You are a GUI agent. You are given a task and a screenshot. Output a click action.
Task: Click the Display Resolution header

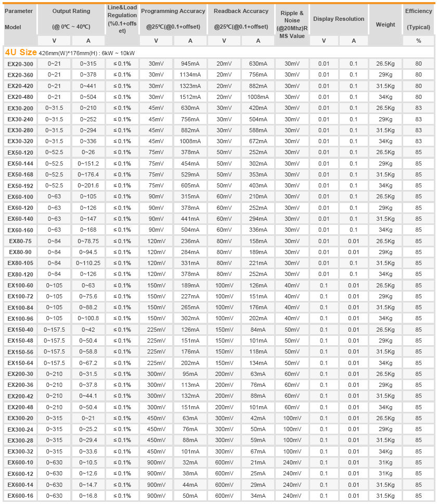click(339, 19)
